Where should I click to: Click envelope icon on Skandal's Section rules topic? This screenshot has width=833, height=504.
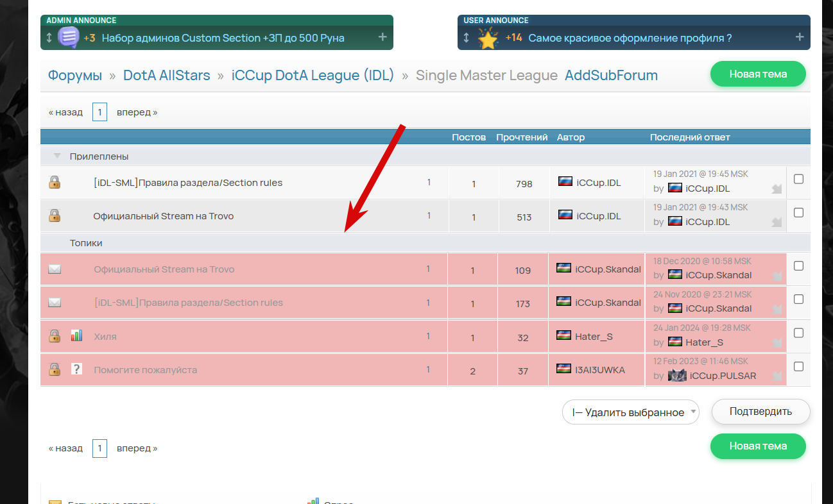55,303
